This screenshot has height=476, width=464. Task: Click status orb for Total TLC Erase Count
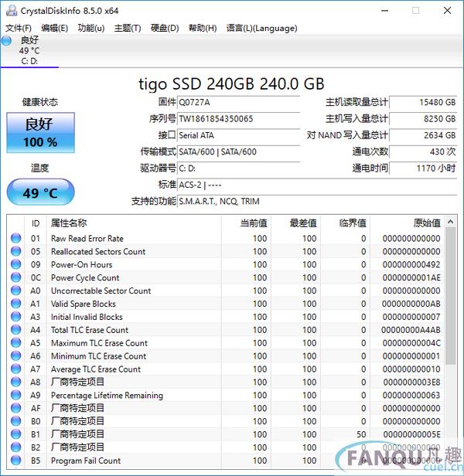pos(15,329)
